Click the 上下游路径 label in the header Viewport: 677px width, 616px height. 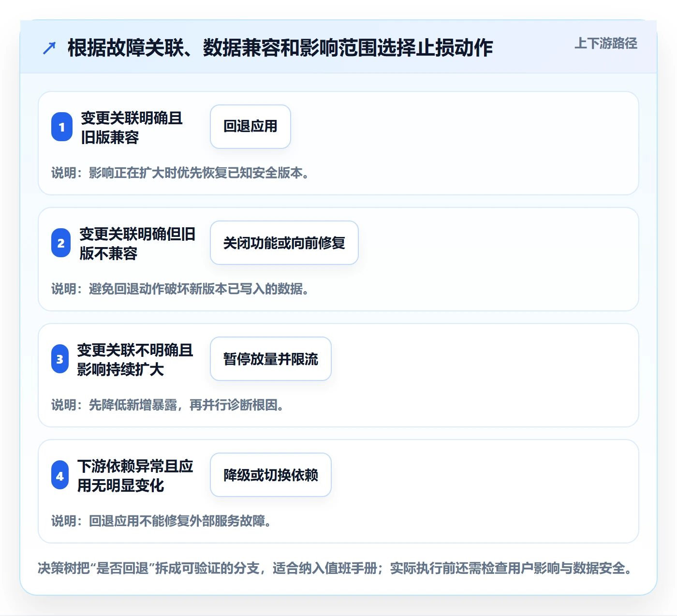tap(606, 44)
